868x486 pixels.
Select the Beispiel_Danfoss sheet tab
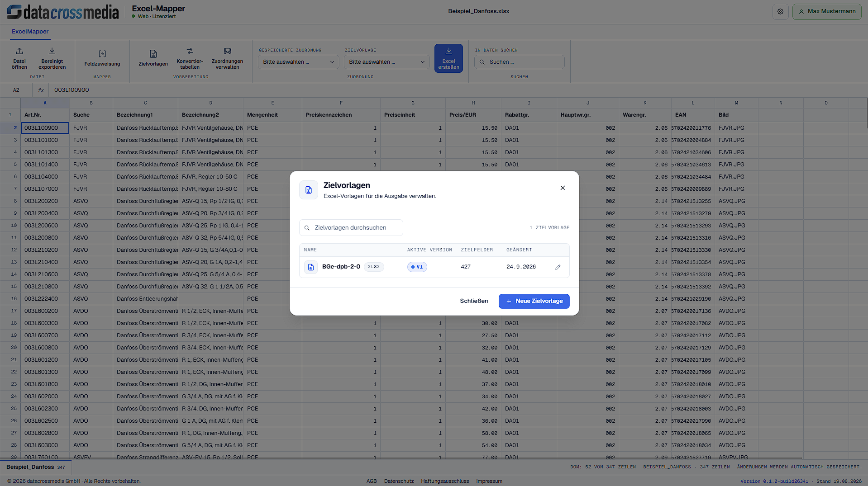coord(36,467)
